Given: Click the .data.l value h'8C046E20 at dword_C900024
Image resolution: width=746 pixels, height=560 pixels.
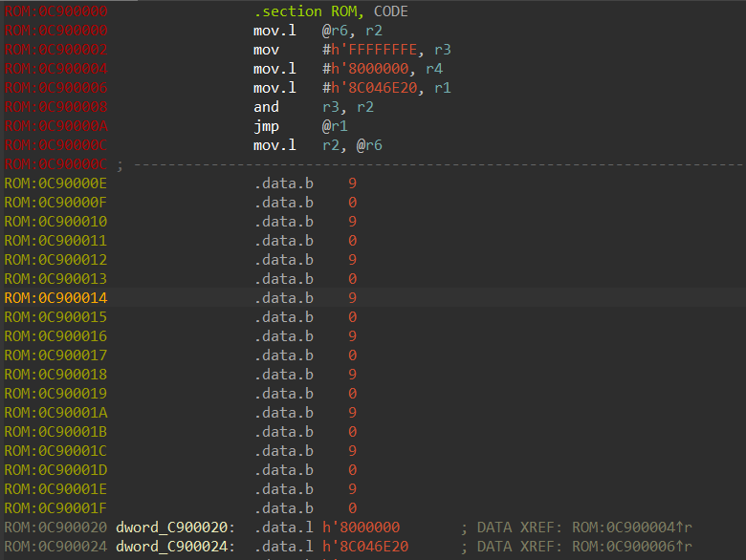Looking at the screenshot, I should tap(366, 547).
